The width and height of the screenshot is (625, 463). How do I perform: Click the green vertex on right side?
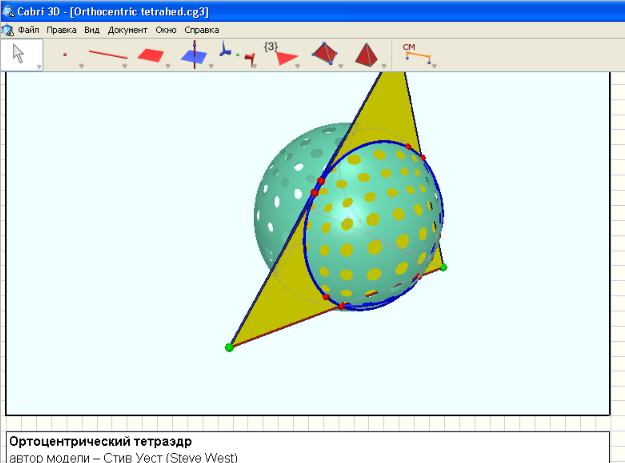click(443, 267)
